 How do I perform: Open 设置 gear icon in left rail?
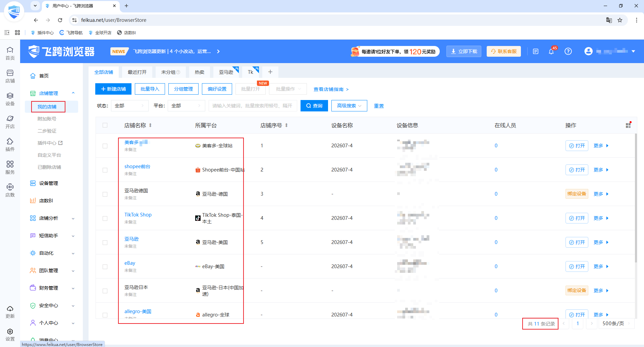point(10,335)
